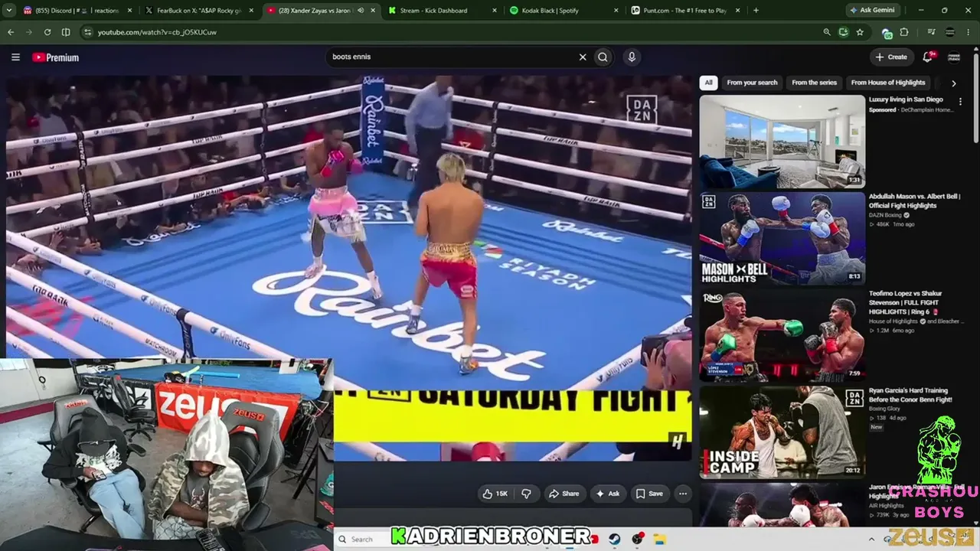Like the video with thumbs up
This screenshot has height=551, width=980.
pos(495,494)
